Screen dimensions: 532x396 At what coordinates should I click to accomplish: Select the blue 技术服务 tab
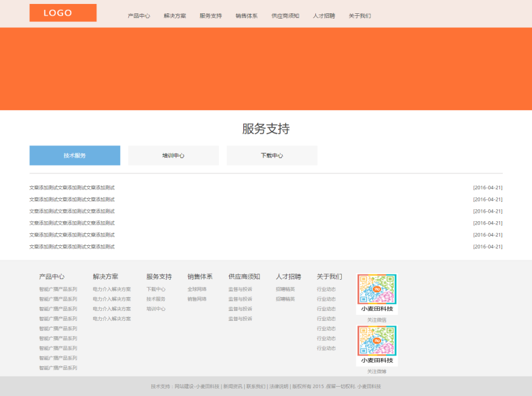tap(74, 155)
